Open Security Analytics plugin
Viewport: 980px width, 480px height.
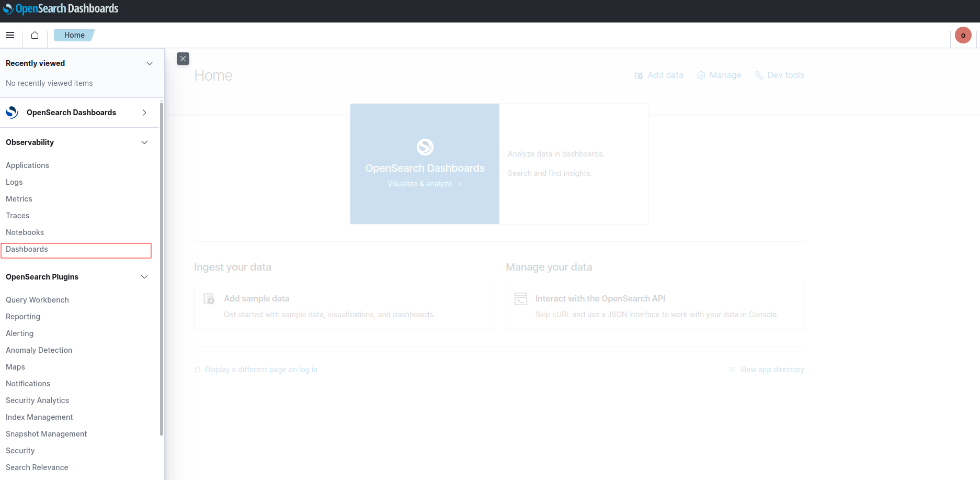click(37, 400)
